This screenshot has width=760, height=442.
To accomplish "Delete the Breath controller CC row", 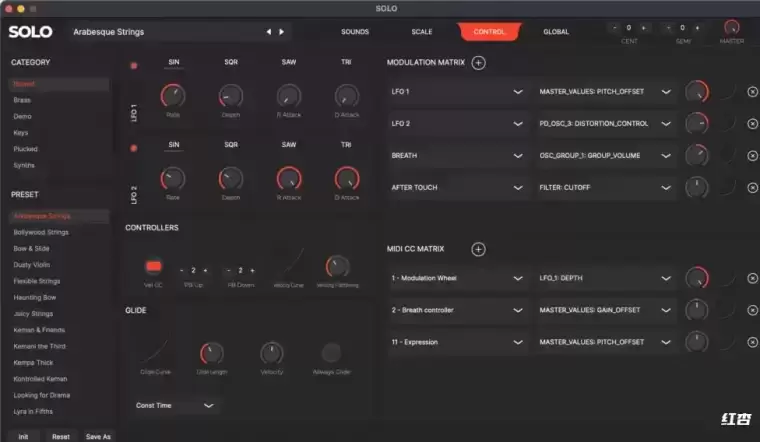I will point(752,310).
